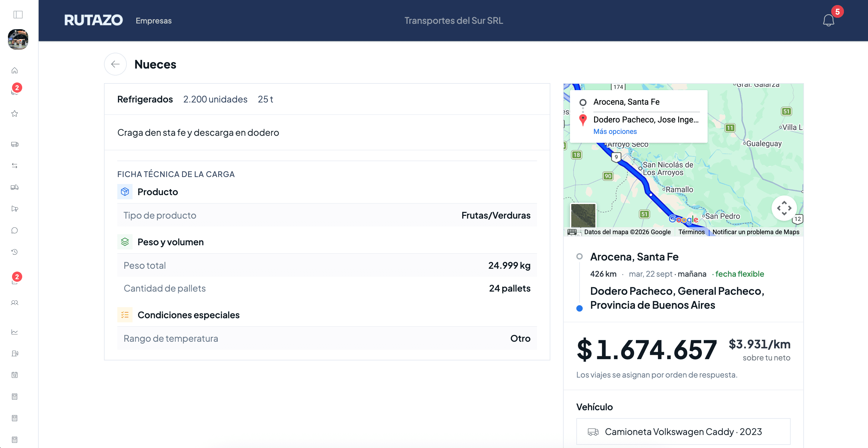868x448 pixels.
Task: Click the Otro temperature range value
Action: 520,338
